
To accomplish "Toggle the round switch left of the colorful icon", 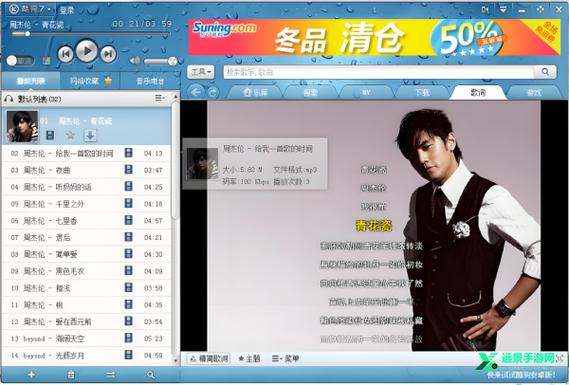I will point(20,61).
